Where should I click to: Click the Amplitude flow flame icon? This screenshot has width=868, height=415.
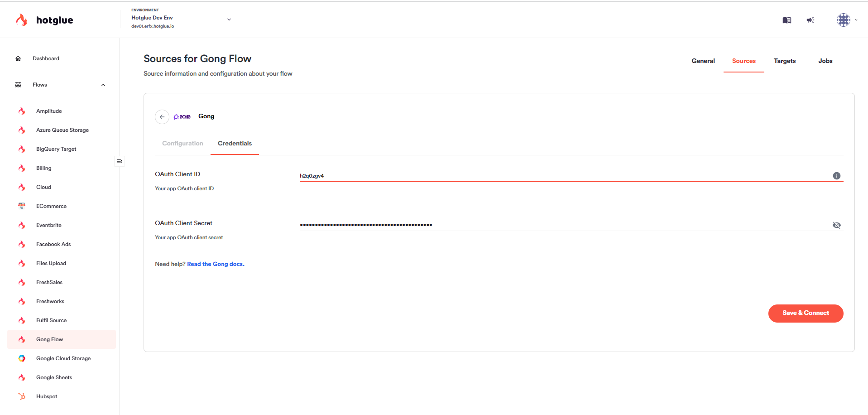[22, 111]
